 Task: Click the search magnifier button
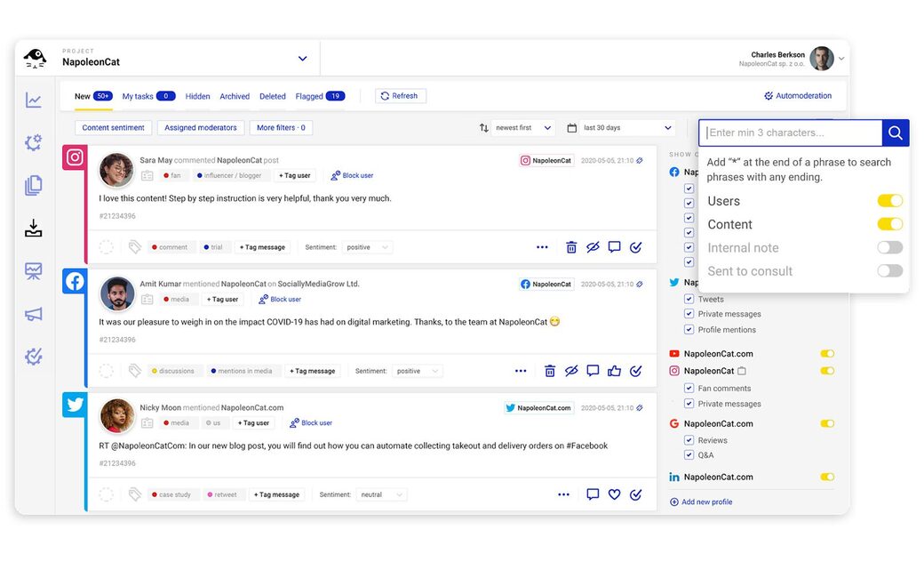pyautogui.click(x=896, y=132)
